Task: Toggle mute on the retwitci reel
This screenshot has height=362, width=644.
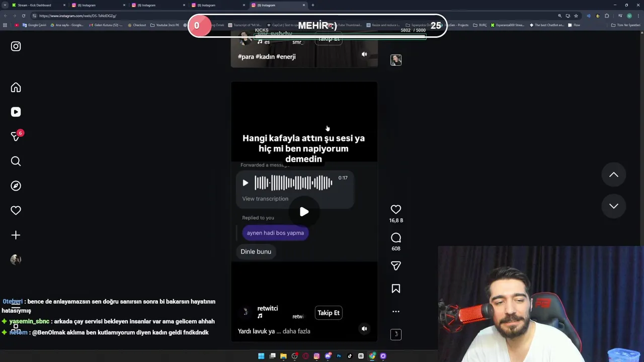Action: 364,329
